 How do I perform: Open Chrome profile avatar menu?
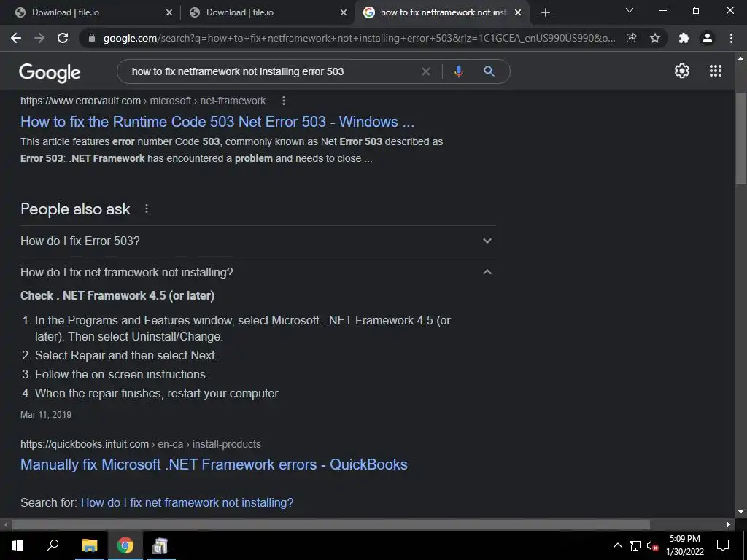(708, 38)
